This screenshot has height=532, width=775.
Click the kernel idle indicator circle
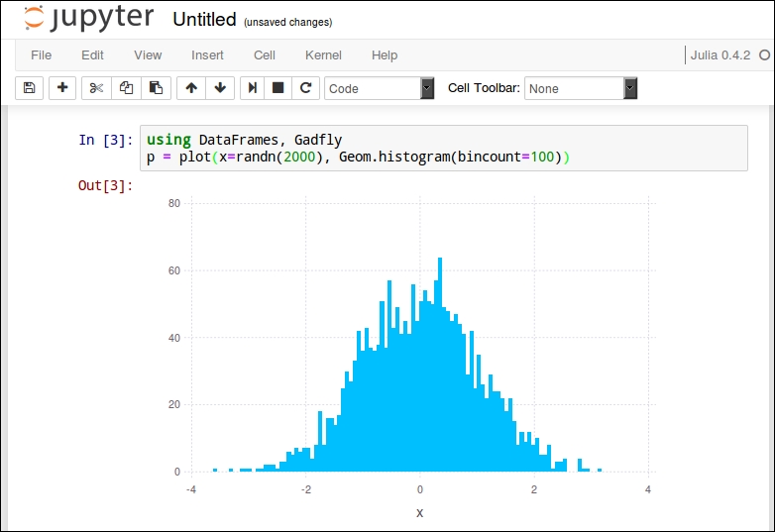(764, 55)
